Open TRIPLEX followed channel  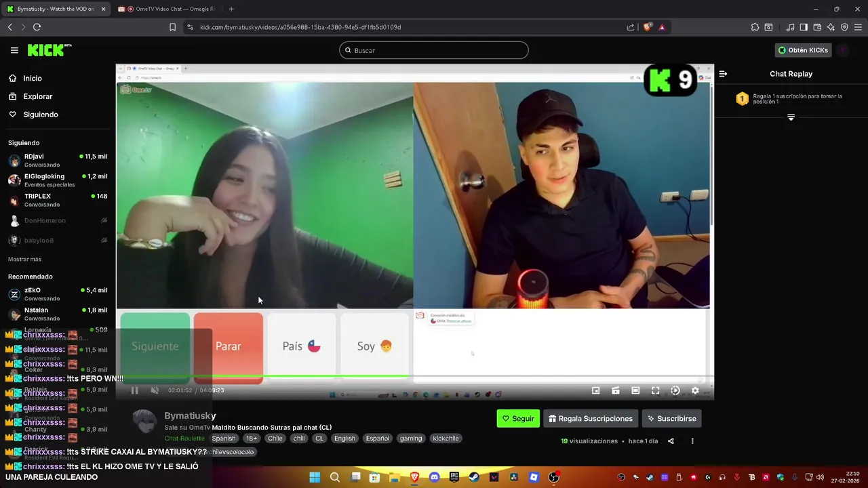coord(57,200)
